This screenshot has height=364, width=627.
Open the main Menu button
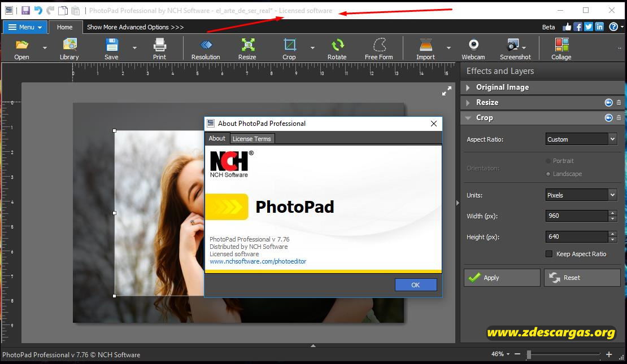pyautogui.click(x=25, y=27)
